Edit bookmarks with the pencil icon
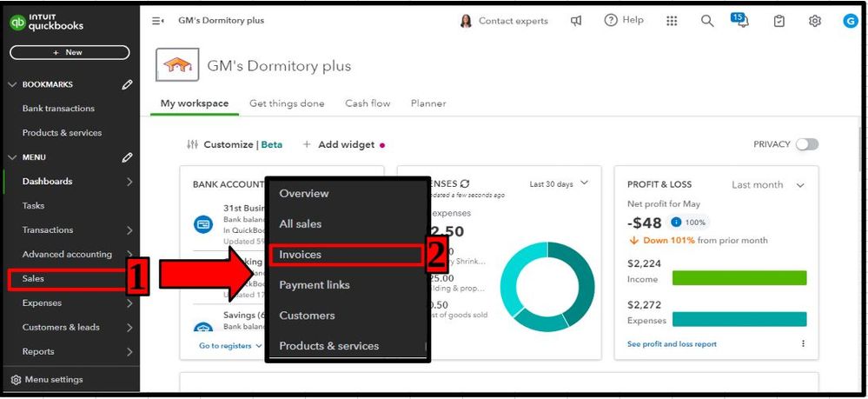This screenshot has height=399, width=868. 128,85
